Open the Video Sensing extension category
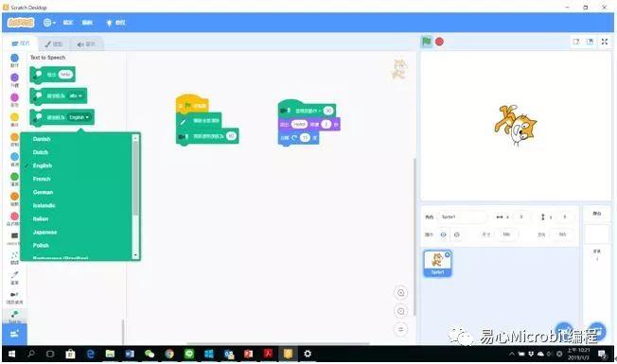Viewport: 617px width, 364px height. (14, 298)
